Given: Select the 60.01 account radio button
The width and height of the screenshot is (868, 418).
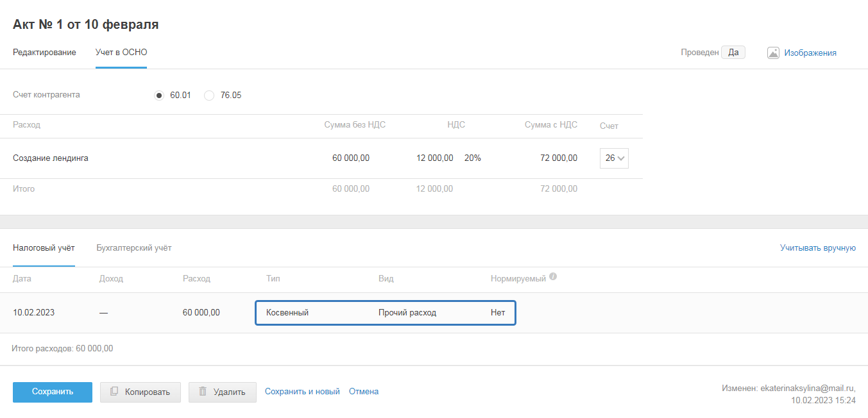Looking at the screenshot, I should 160,96.
